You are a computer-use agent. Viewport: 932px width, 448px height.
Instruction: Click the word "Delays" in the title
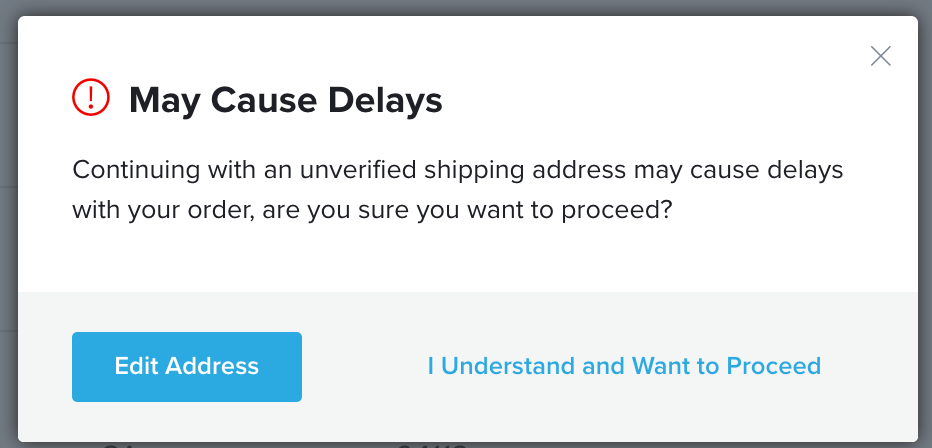tap(385, 100)
